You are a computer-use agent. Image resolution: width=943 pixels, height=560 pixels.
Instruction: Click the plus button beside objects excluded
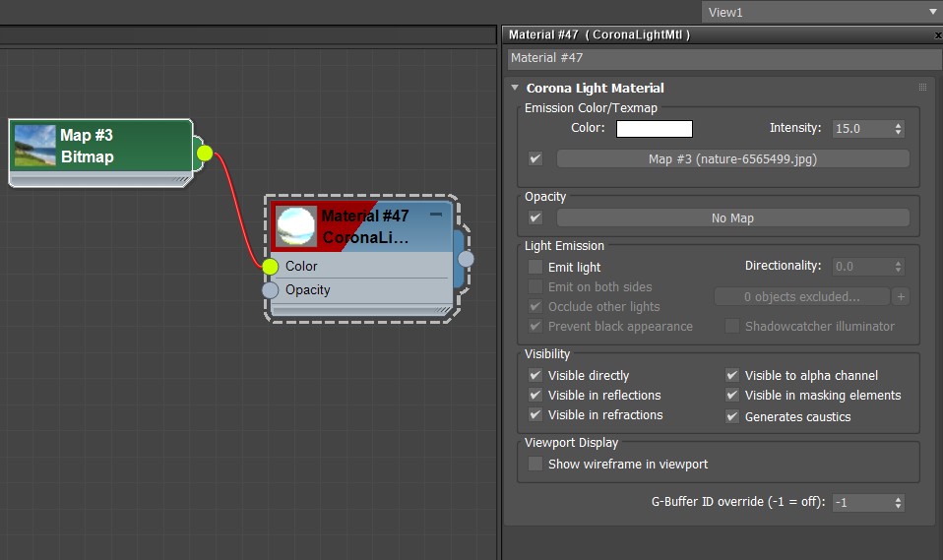[903, 296]
